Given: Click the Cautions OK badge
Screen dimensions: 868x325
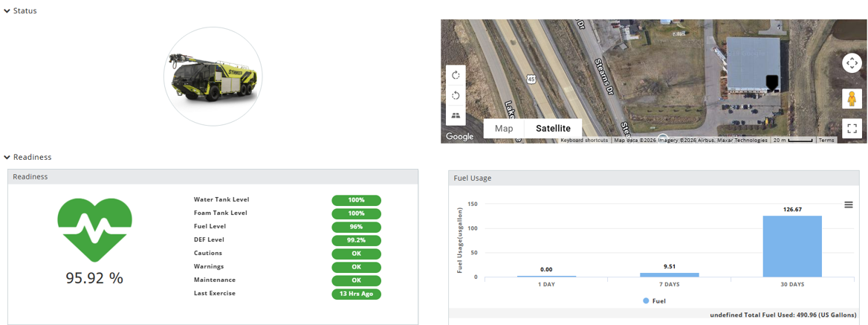Looking at the screenshot, I should tap(357, 254).
